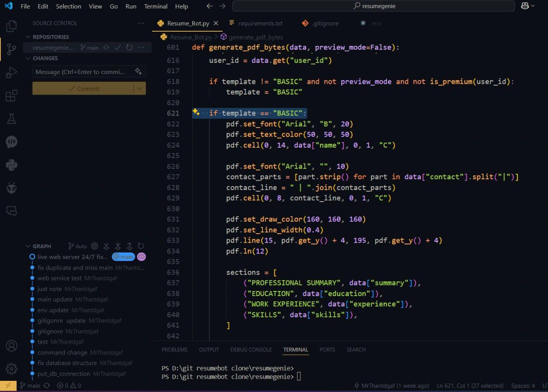The image size is (548, 392).
Task: Switch to the .gitignore tab
Action: click(320, 23)
